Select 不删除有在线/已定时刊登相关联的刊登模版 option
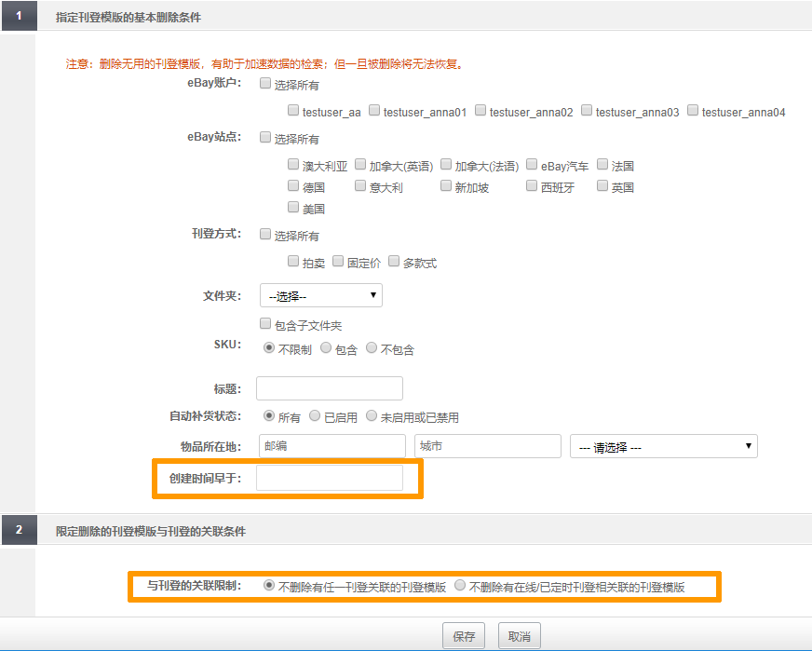This screenshot has width=812, height=651. click(x=459, y=585)
